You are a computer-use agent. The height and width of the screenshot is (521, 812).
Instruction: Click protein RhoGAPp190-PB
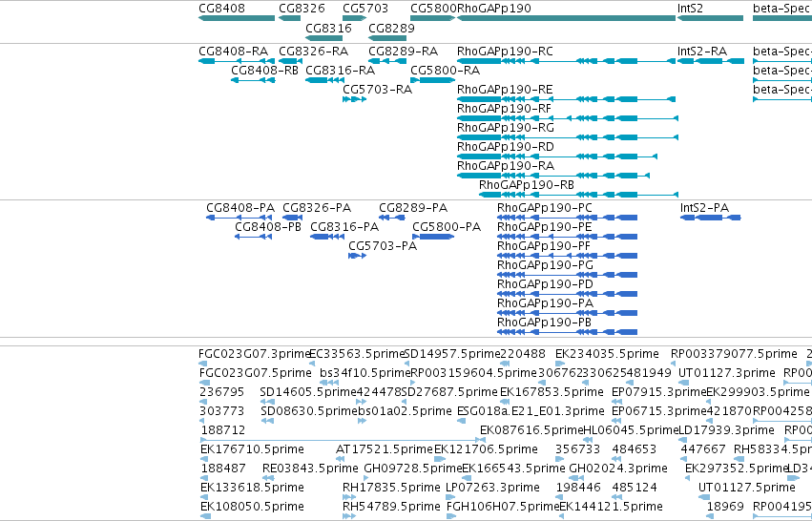[x=567, y=332]
